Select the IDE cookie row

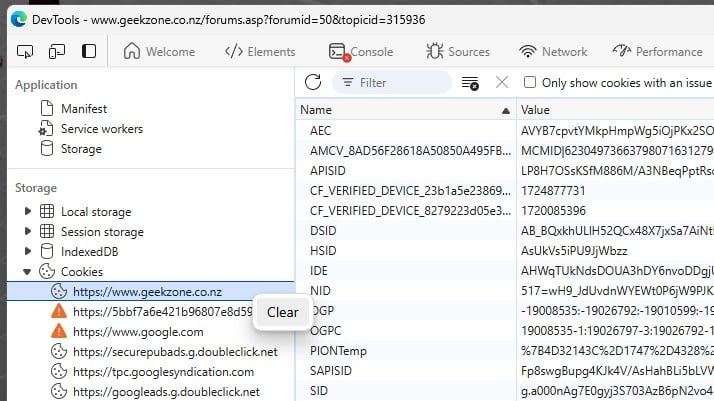point(505,271)
